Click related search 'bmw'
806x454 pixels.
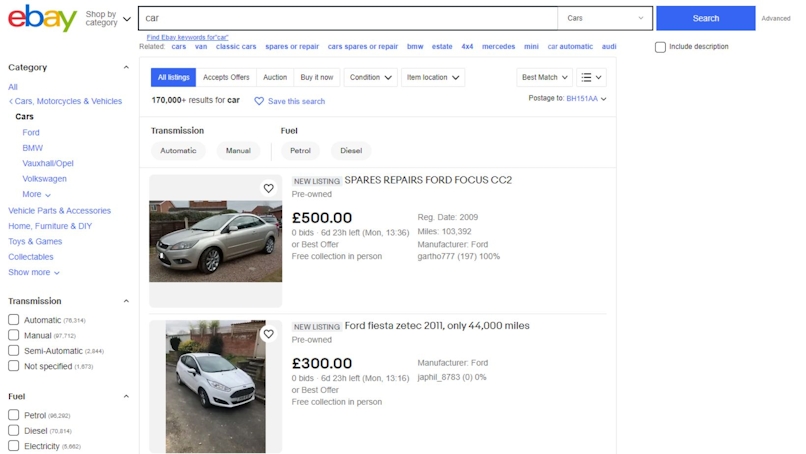(x=415, y=46)
